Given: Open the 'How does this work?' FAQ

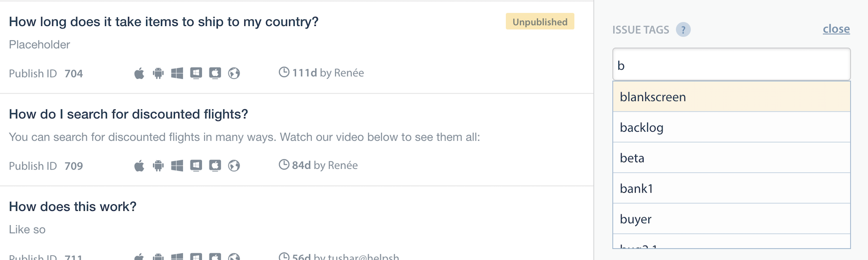Looking at the screenshot, I should (x=73, y=207).
